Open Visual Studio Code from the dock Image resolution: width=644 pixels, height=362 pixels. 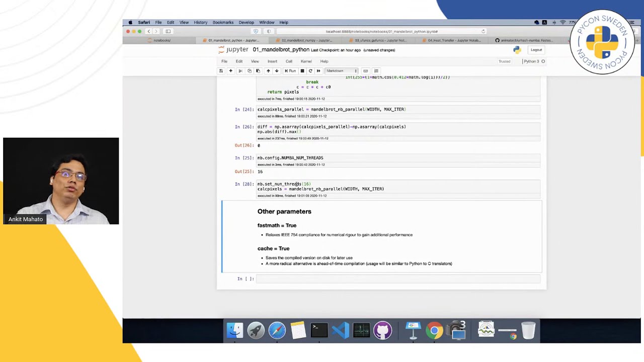coord(341,330)
